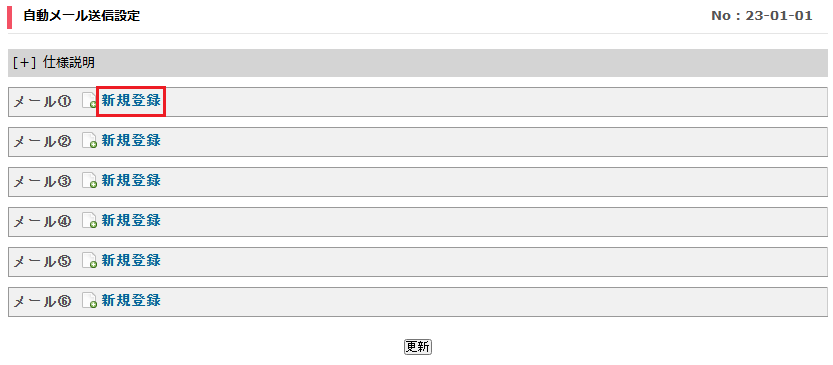Open the 新規登録 link for メール①
The image size is (833, 365).
(131, 101)
